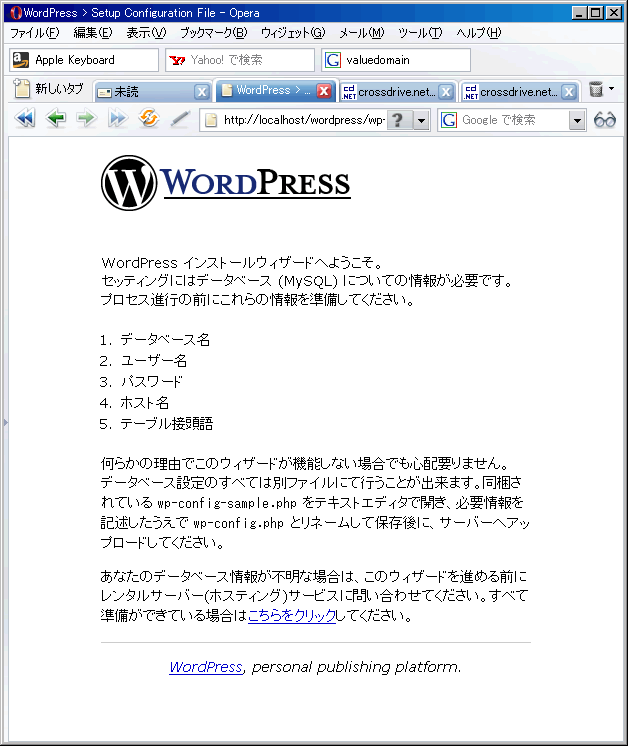Close the first crossdrive.net tab
Screen dimensions: 628x746
(x=446, y=91)
